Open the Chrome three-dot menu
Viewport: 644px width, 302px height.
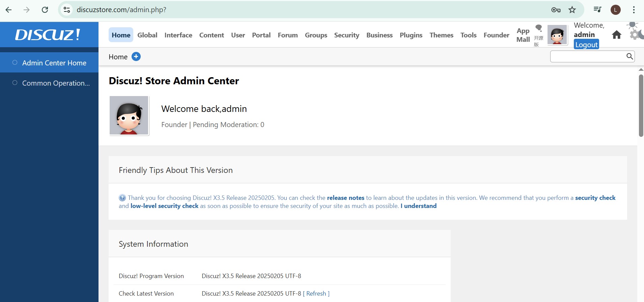tap(634, 10)
